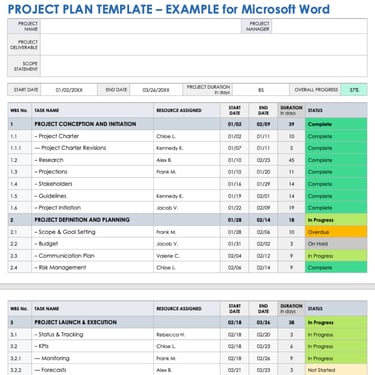Select the Project Deliverable text area
The image size is (375, 375).
coord(204,45)
